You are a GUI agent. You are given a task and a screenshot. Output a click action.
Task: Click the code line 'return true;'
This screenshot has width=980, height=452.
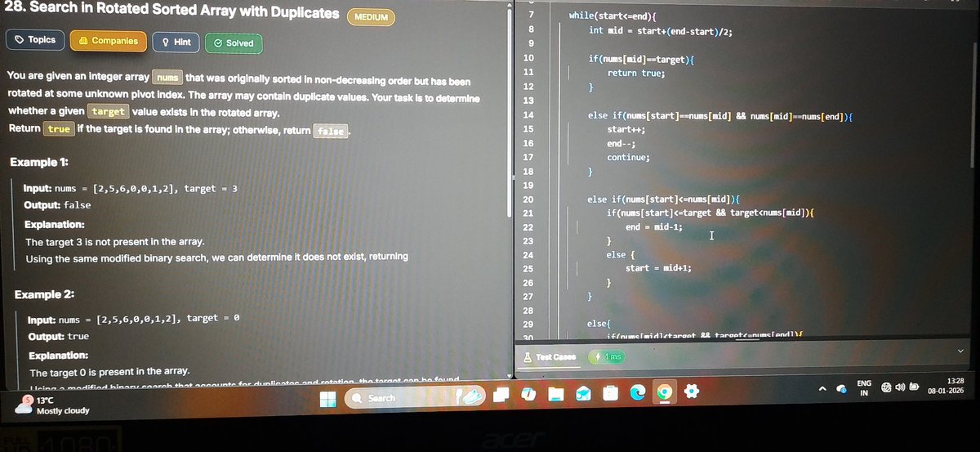pos(635,74)
